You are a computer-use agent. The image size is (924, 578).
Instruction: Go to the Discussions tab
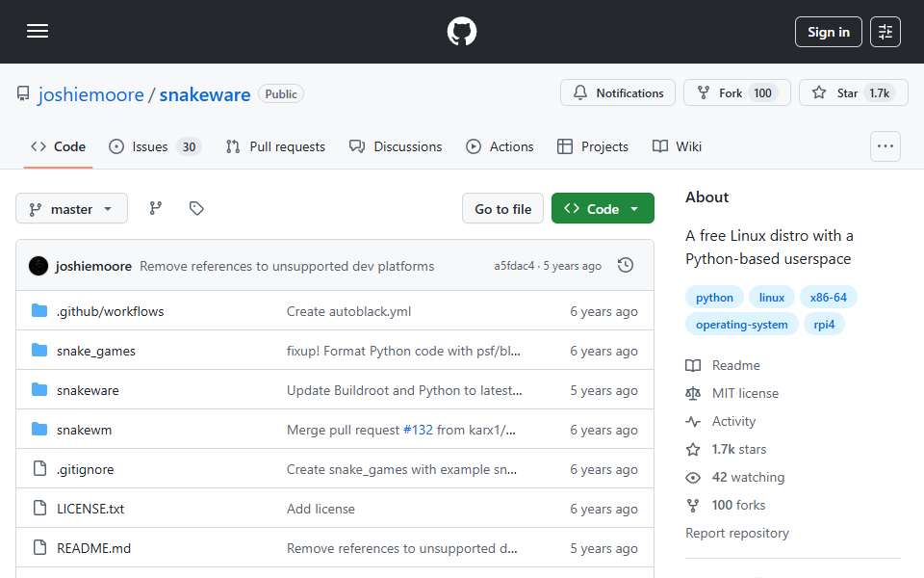(x=396, y=146)
